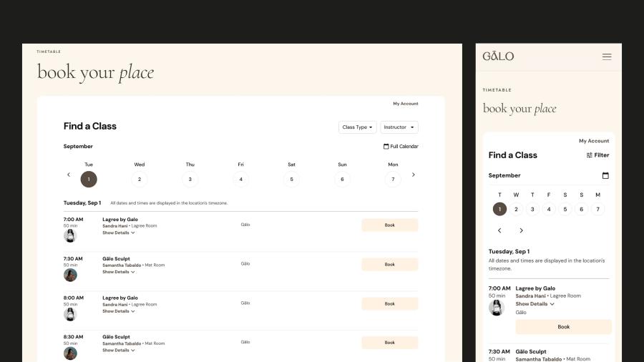Book the 7:00 AM class in mobile view
Screen dimensions: 644x362
tap(564, 327)
